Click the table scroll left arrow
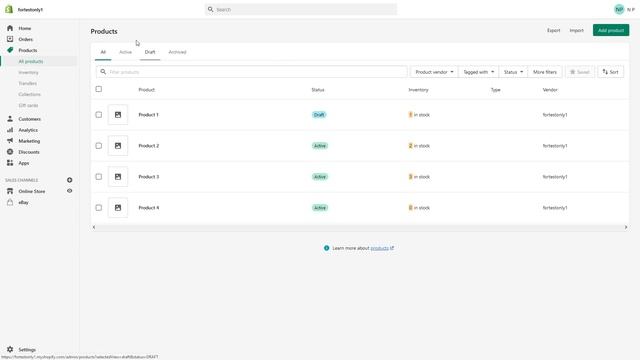Screen dimensions: 640x360 coord(94,227)
